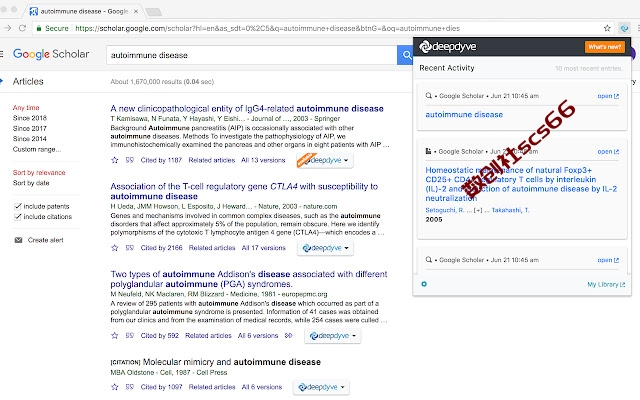Open the third recent activity entry link
The width and height of the screenshot is (640, 400).
pos(608,260)
